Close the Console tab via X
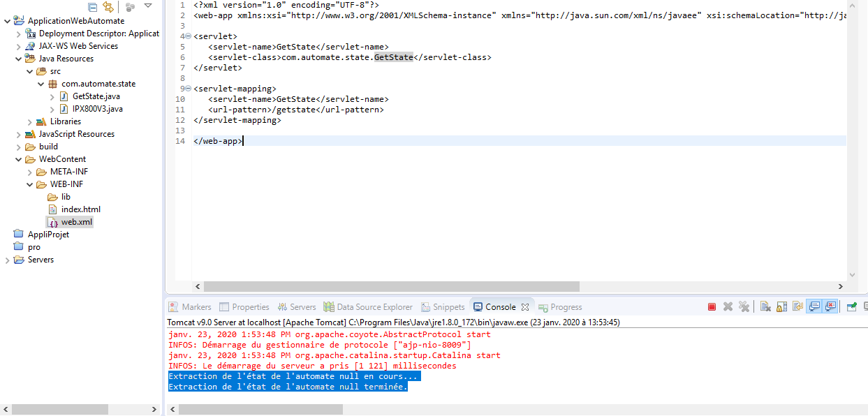Screen dimensions: 868x416 525,307
